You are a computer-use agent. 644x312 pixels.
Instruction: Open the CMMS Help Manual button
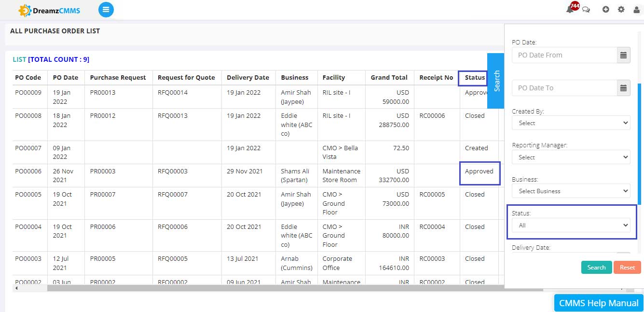tap(599, 303)
